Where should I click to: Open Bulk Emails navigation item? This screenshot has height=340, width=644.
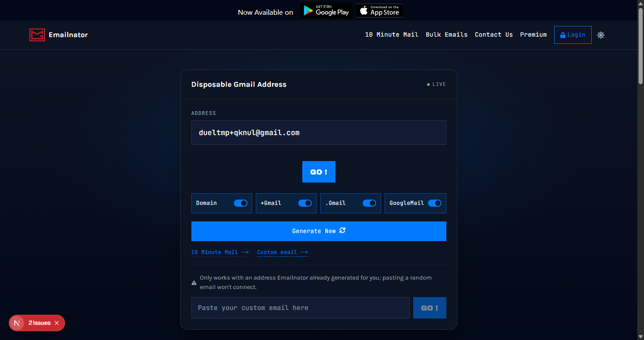447,34
